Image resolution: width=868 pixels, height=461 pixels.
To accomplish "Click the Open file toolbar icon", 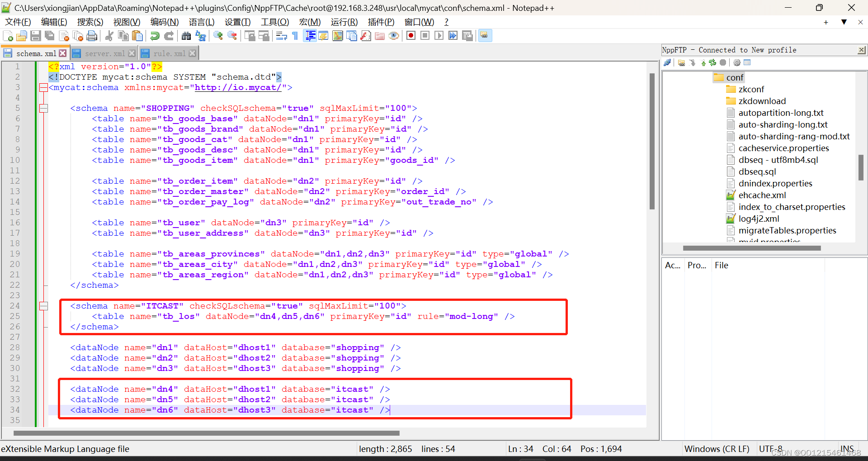I will tap(21, 36).
